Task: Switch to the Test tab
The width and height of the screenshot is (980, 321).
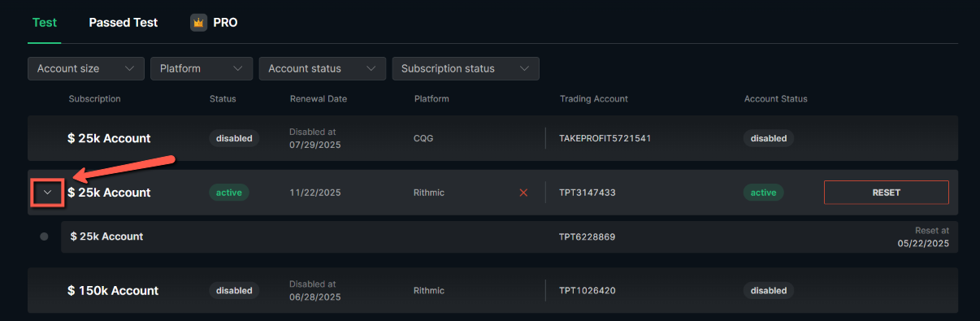Action: [x=45, y=23]
